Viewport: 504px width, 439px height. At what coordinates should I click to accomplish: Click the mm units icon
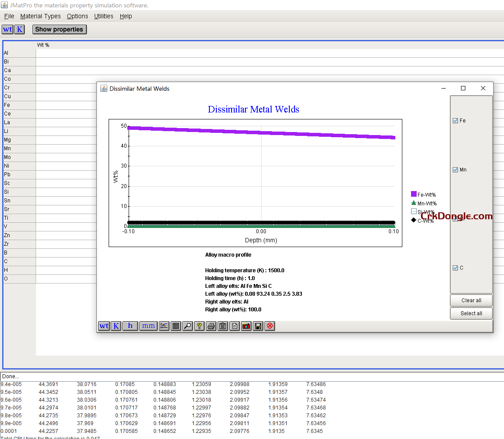tap(148, 326)
